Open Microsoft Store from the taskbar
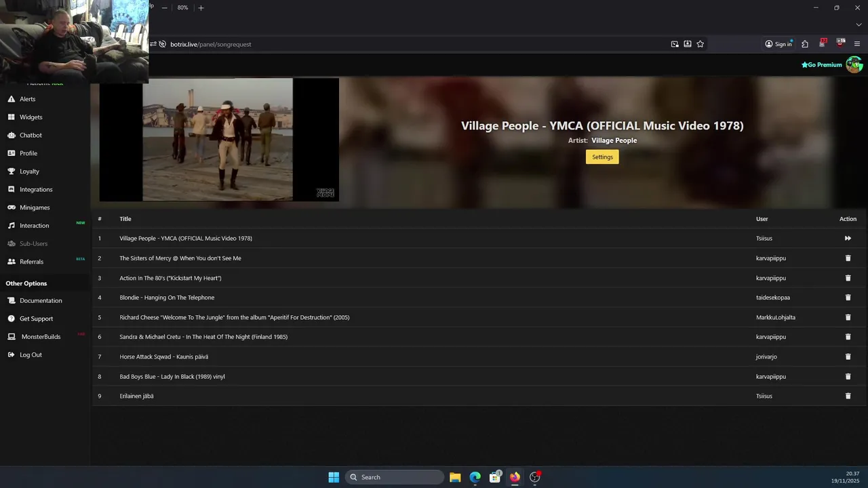This screenshot has width=868, height=488. [x=495, y=477]
